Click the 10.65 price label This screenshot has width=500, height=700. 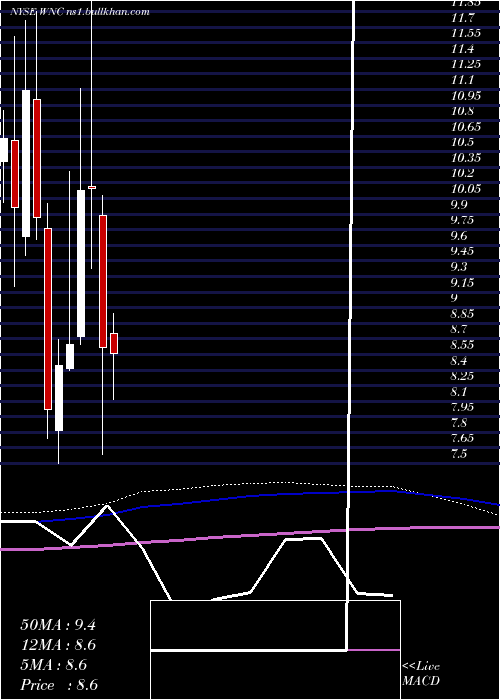(466, 127)
